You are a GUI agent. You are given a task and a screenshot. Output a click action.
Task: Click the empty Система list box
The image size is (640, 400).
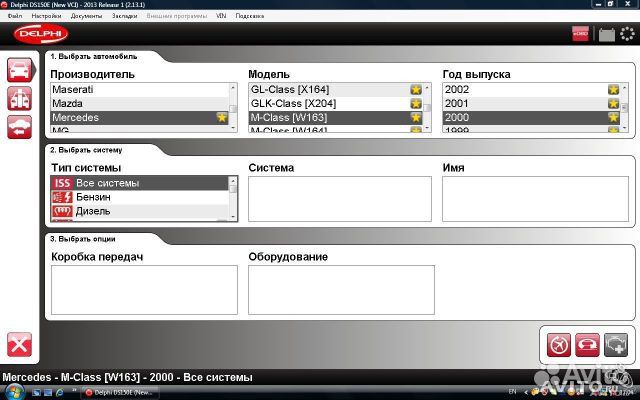pyautogui.click(x=340, y=199)
